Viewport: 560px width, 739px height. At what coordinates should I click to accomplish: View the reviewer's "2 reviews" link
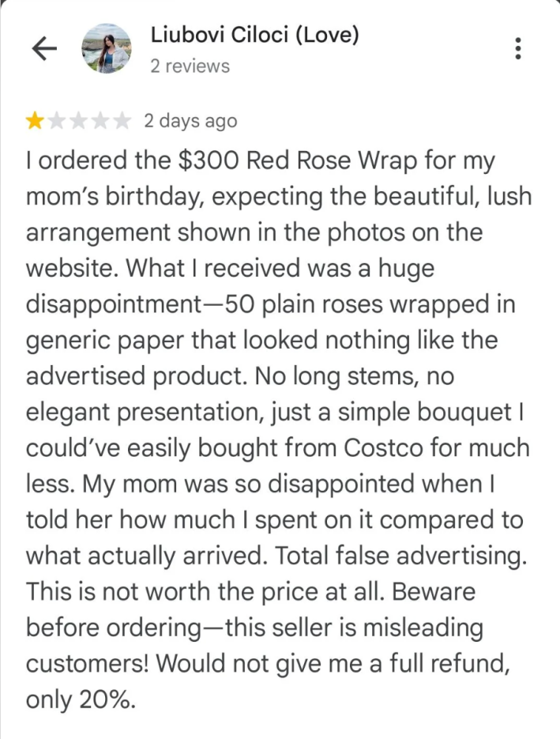coord(190,66)
